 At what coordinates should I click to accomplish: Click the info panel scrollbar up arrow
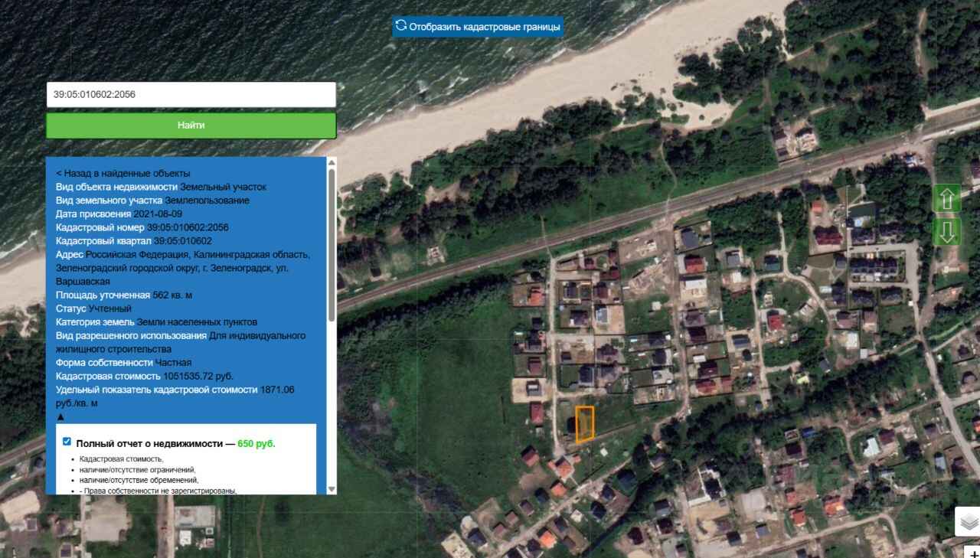[332, 162]
